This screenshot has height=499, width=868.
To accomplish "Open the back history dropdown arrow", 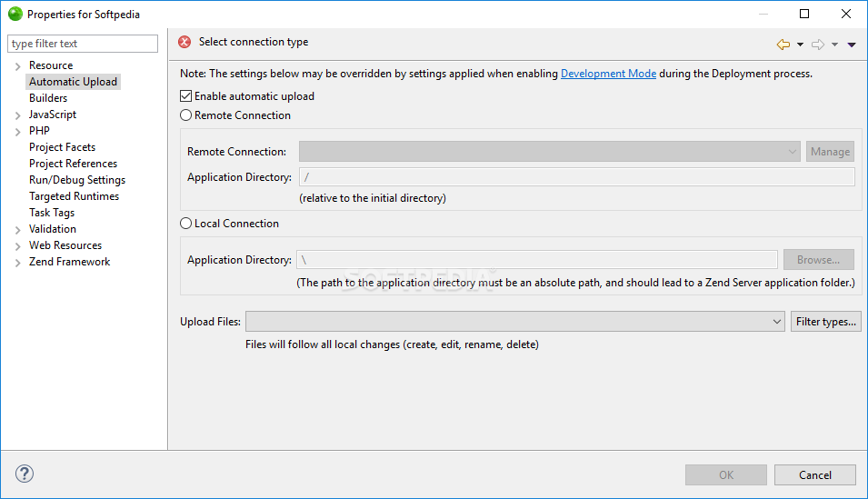I will (x=800, y=45).
